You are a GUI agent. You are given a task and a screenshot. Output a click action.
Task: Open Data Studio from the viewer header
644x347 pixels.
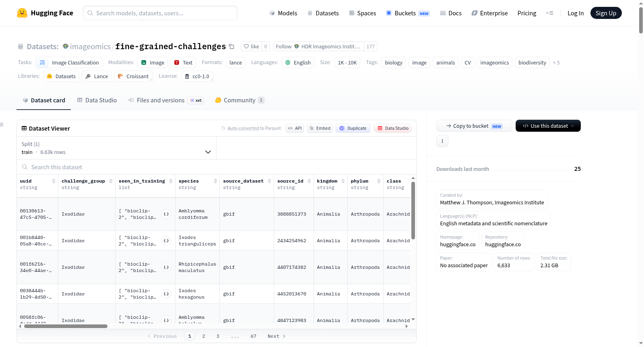(x=393, y=128)
